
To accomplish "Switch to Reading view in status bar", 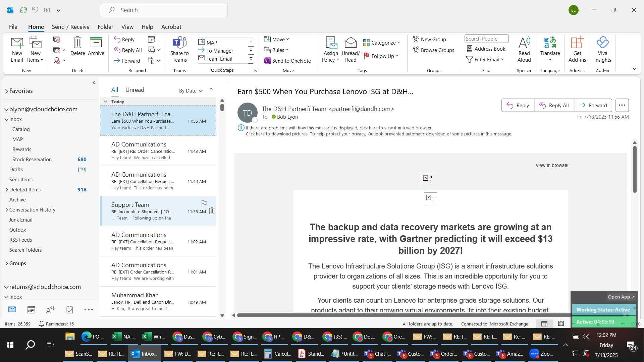I will tap(561, 324).
